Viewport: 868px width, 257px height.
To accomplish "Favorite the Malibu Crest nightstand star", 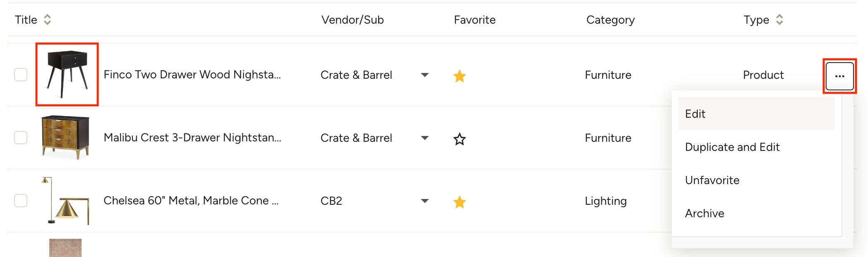I will [459, 139].
